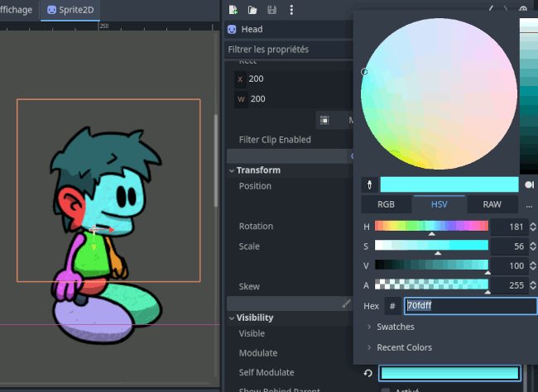Click the current color preview bar
Image resolution: width=538 pixels, height=392 pixels.
coord(449,184)
